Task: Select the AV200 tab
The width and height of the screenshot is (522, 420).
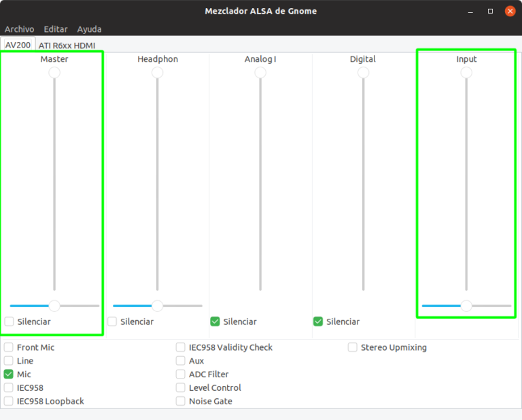Action: pos(18,45)
